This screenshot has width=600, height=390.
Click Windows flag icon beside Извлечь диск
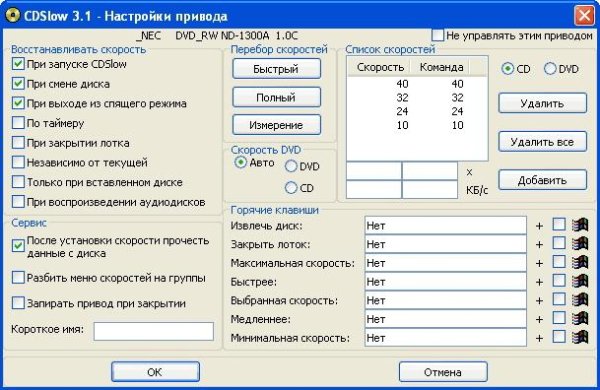click(x=580, y=225)
